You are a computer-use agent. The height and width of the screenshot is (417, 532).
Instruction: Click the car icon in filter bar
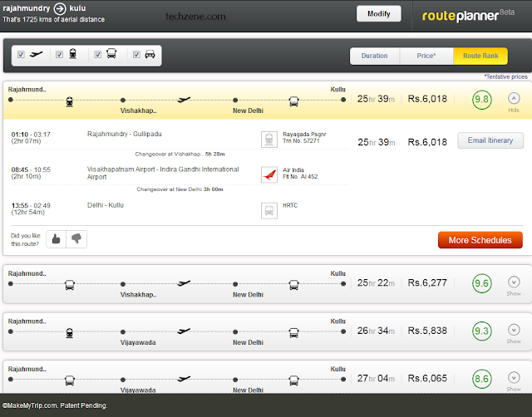[x=150, y=54]
